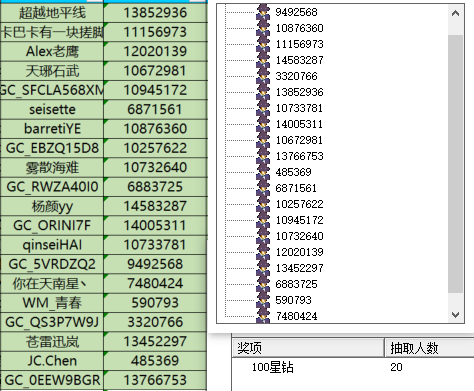Click spreadsheet cell Alex老鹰
The height and width of the screenshot is (391, 474).
click(52, 52)
